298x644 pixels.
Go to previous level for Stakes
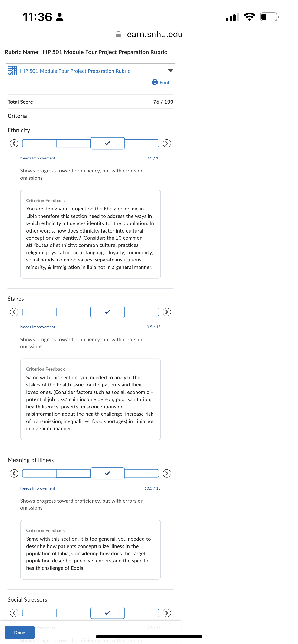click(x=14, y=312)
